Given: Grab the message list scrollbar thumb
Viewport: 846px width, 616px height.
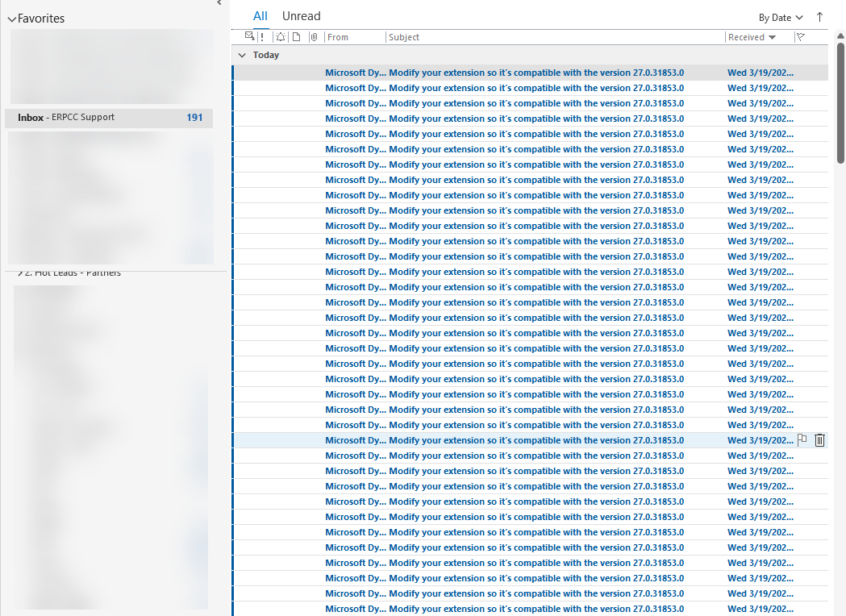Looking at the screenshot, I should coord(840,102).
